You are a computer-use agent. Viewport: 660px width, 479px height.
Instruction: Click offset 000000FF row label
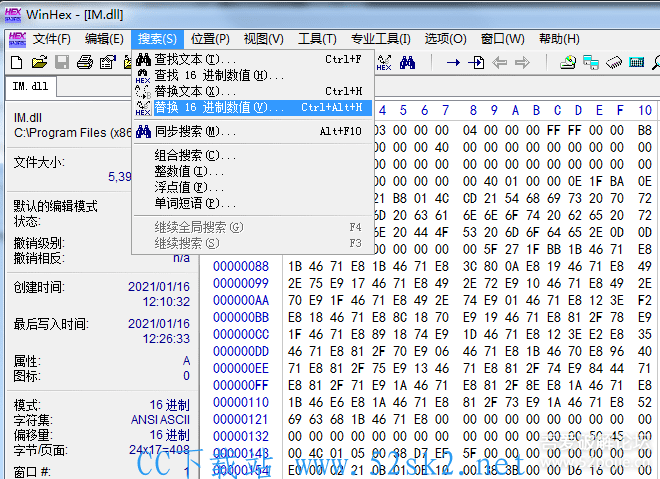(241, 386)
